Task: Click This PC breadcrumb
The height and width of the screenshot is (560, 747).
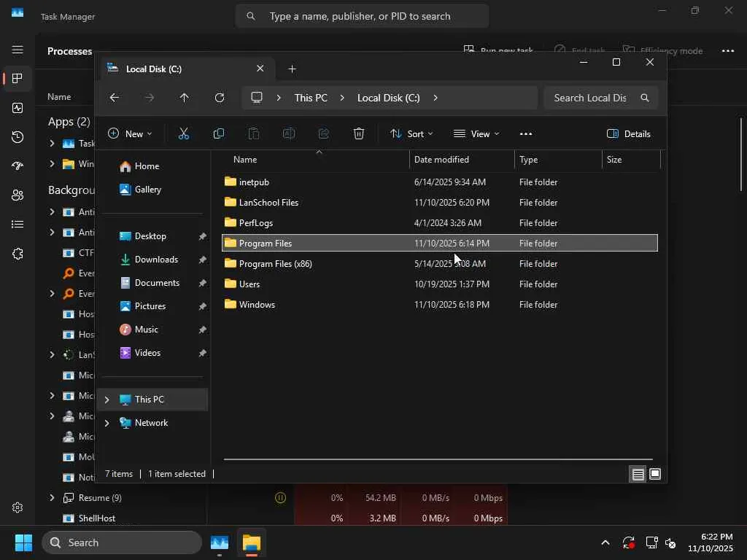Action: coord(311,98)
